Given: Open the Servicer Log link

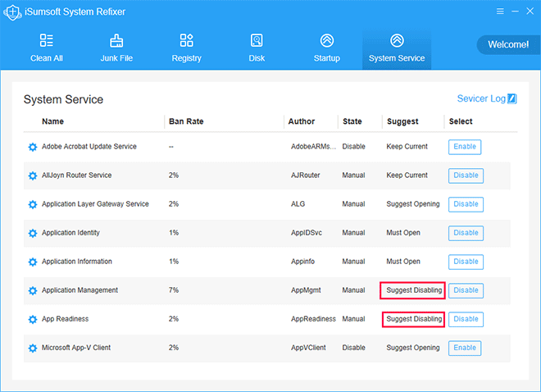Looking at the screenshot, I should (x=481, y=98).
